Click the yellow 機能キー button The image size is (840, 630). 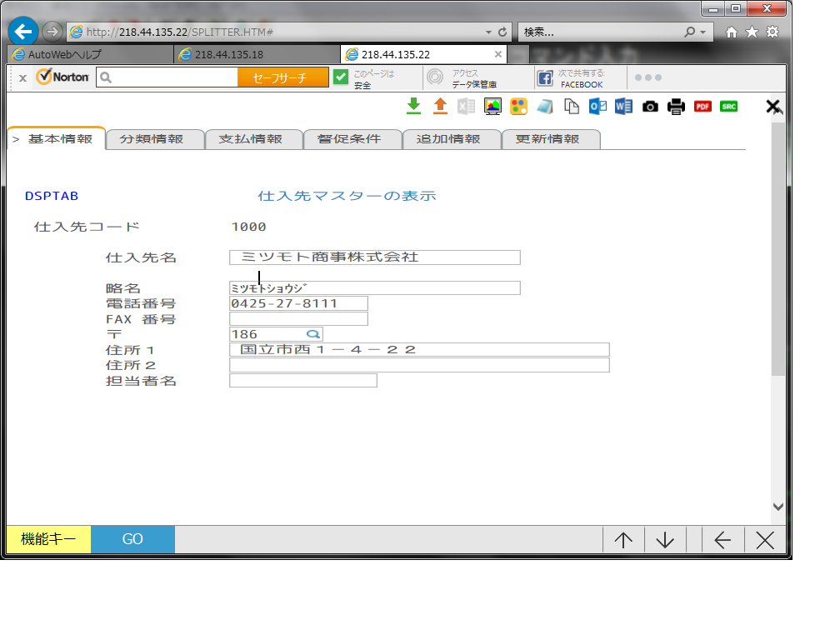(x=48, y=539)
